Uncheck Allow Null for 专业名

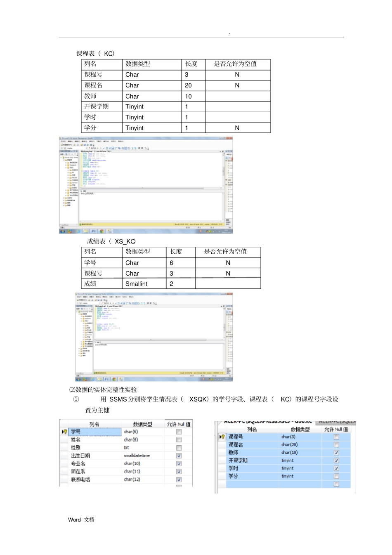click(x=179, y=463)
